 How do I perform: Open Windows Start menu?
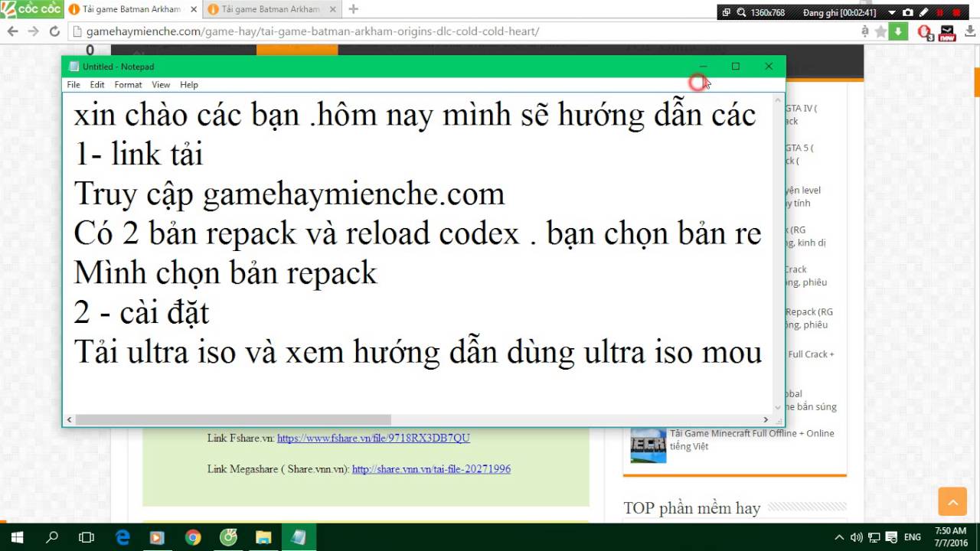tap(17, 537)
